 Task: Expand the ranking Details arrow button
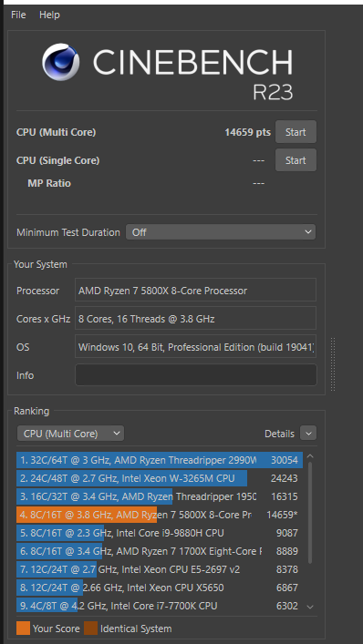click(x=308, y=433)
